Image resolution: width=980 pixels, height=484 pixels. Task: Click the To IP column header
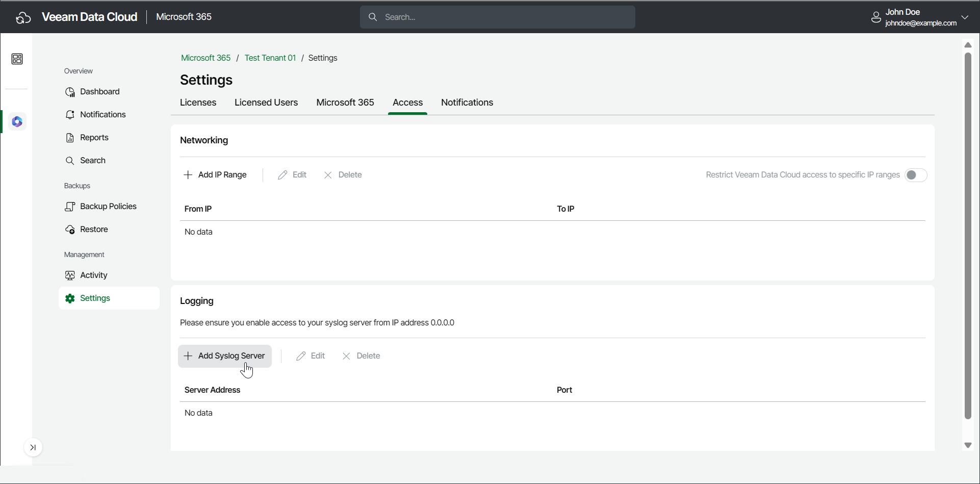[565, 209]
